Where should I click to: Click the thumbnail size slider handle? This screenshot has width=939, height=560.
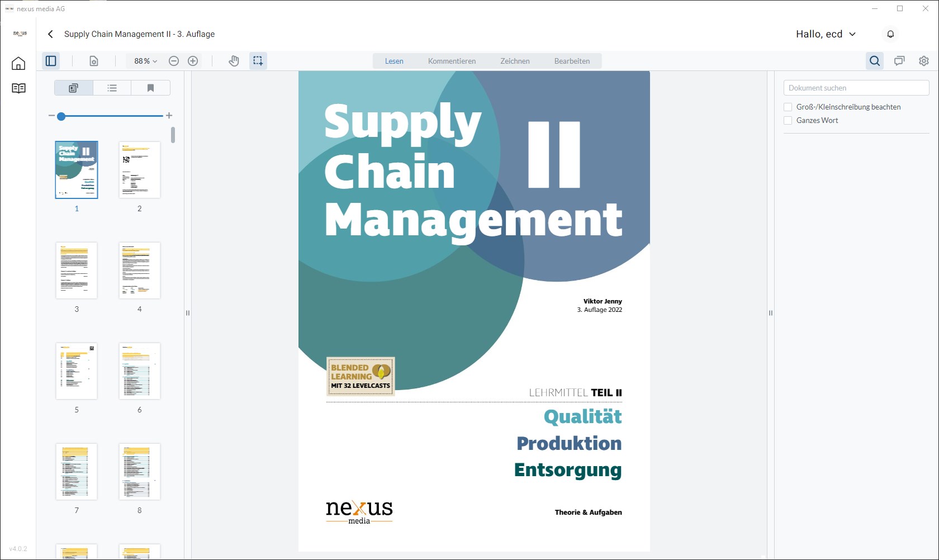61,116
